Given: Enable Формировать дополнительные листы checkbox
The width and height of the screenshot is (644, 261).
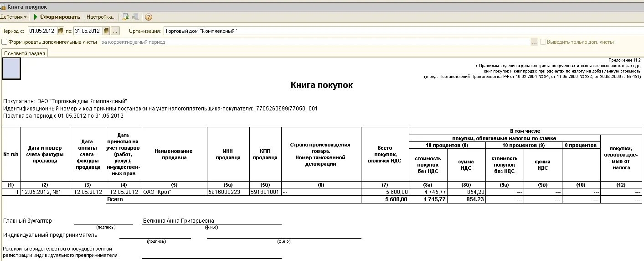Looking at the screenshot, I should click(5, 42).
